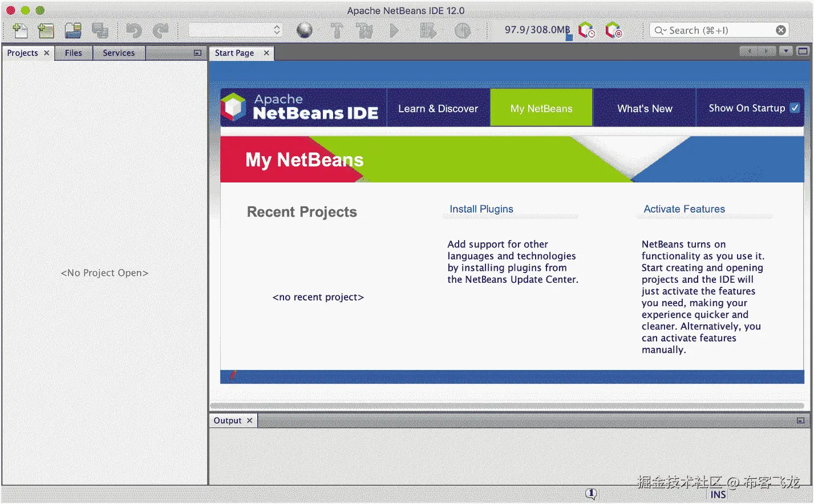Clear the search box with X icon
Image resolution: width=814 pixels, height=504 pixels.
(x=781, y=30)
